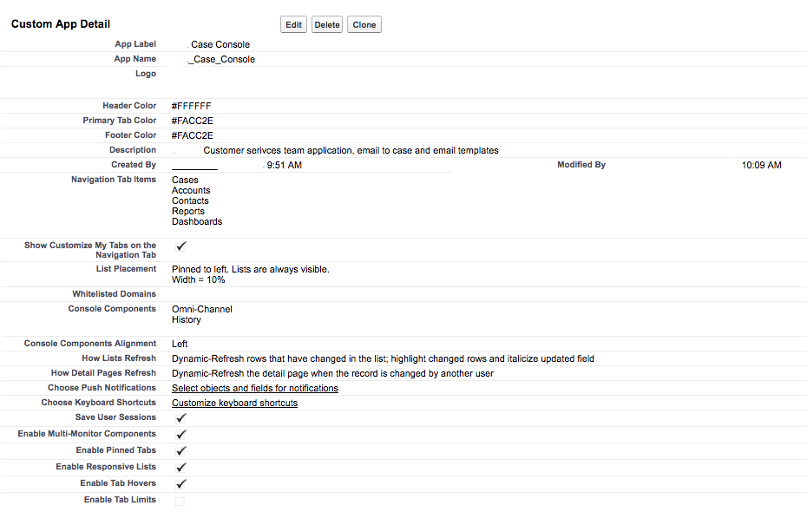Viewport: 807px width, 532px height.
Task: Click the Edit button
Action: tap(294, 25)
